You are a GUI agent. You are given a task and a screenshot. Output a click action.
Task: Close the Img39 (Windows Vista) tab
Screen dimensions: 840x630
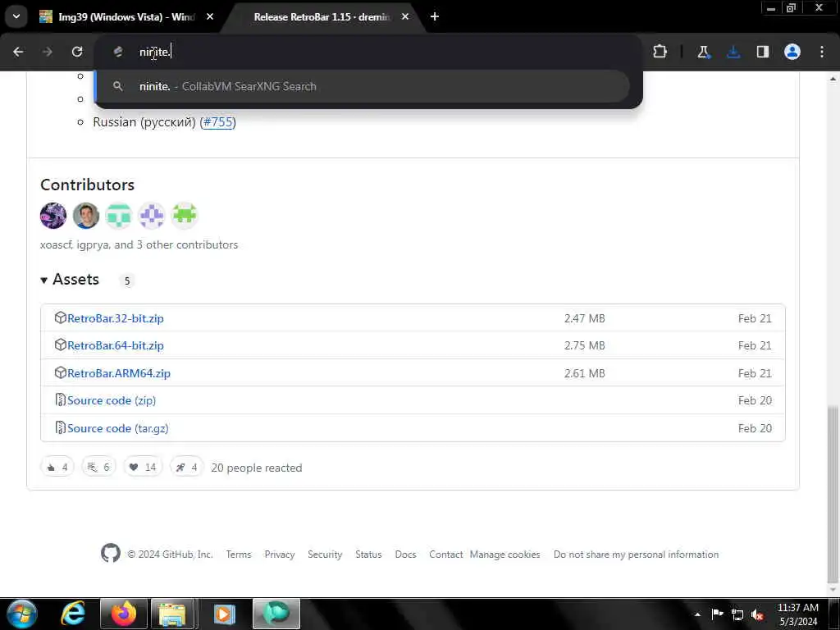coord(210,16)
